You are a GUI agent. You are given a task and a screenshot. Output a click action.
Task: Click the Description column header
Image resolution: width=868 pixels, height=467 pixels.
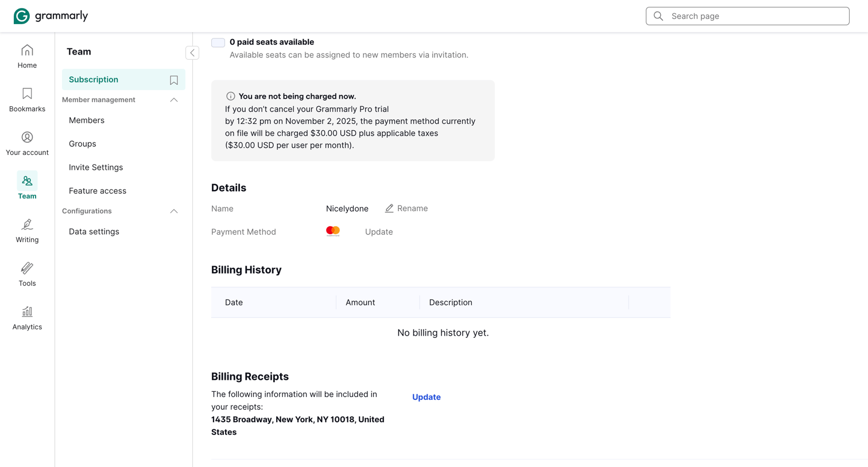[x=451, y=302]
